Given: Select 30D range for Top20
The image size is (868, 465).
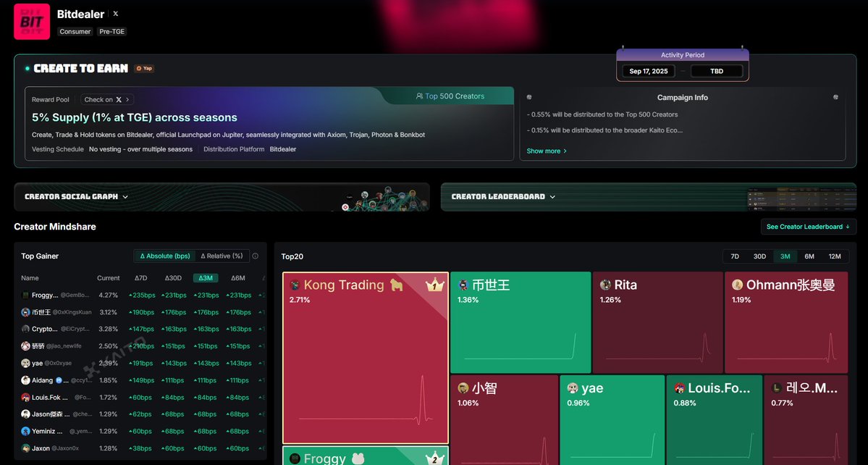Looking at the screenshot, I should click(760, 256).
